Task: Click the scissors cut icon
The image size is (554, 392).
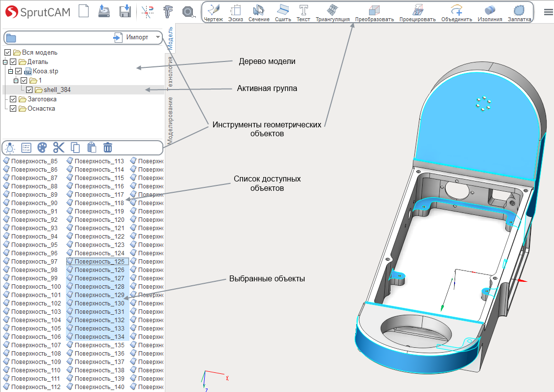Action: (x=59, y=147)
